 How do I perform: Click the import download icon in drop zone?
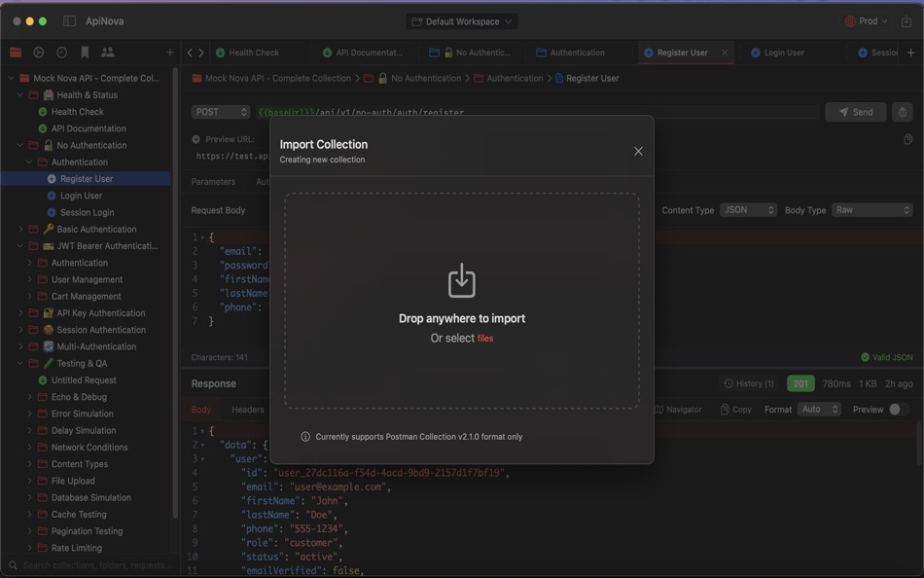461,280
